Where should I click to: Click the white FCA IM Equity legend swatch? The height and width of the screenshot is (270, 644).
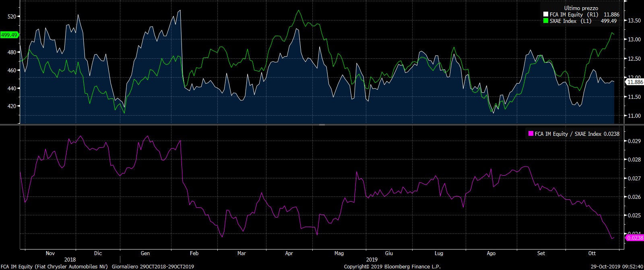pyautogui.click(x=546, y=14)
